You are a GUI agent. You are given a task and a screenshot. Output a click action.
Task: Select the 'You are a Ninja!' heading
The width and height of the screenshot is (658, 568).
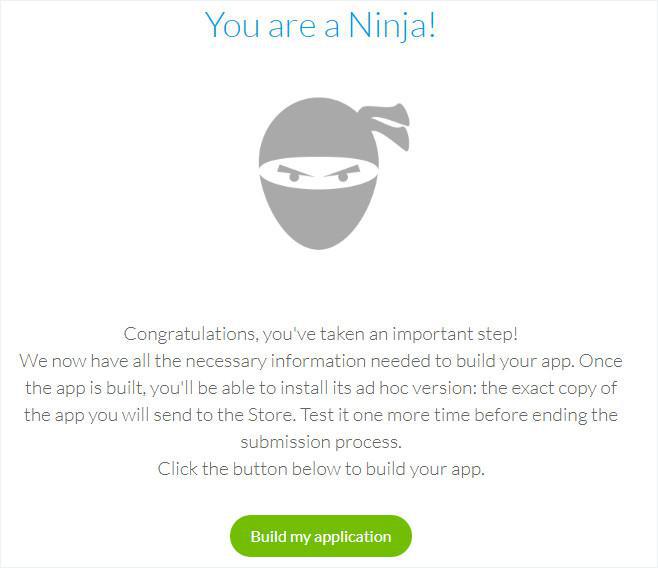[x=321, y=24]
